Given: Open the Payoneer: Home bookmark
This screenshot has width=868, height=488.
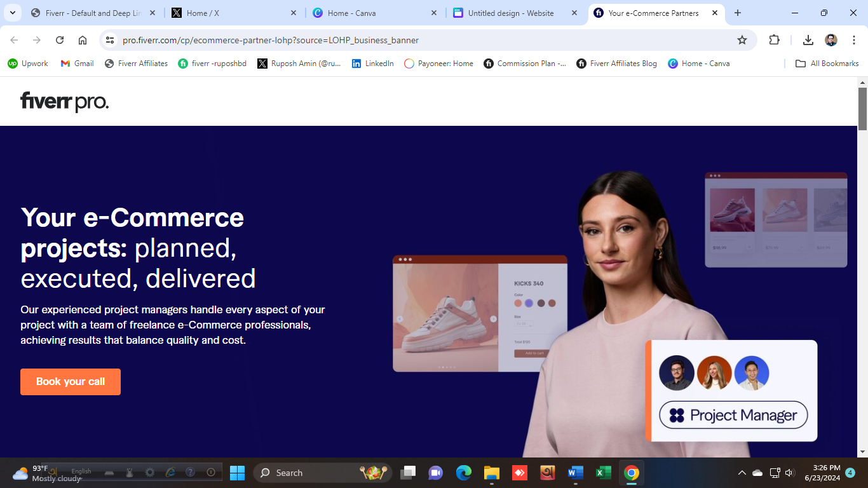Looking at the screenshot, I should click(x=438, y=64).
